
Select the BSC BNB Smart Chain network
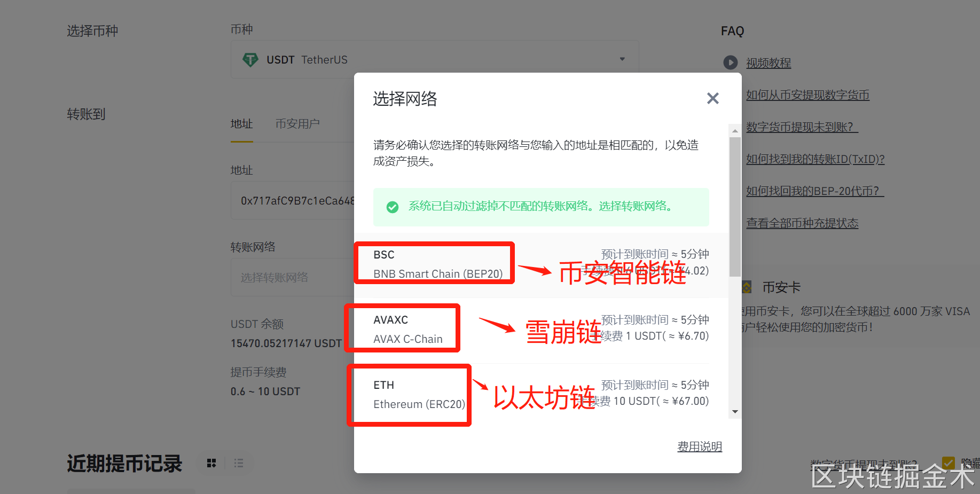pos(541,265)
